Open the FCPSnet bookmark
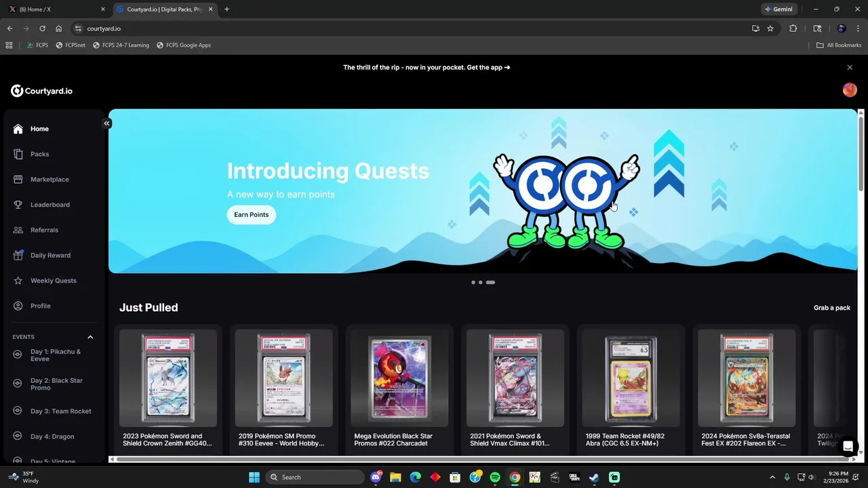Screen dimensions: 868x488 pyautogui.click(x=71, y=45)
